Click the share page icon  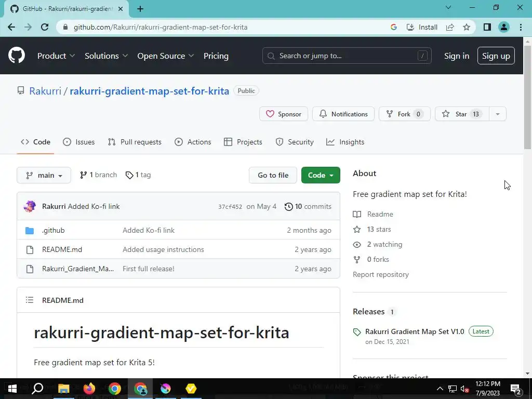(x=450, y=27)
